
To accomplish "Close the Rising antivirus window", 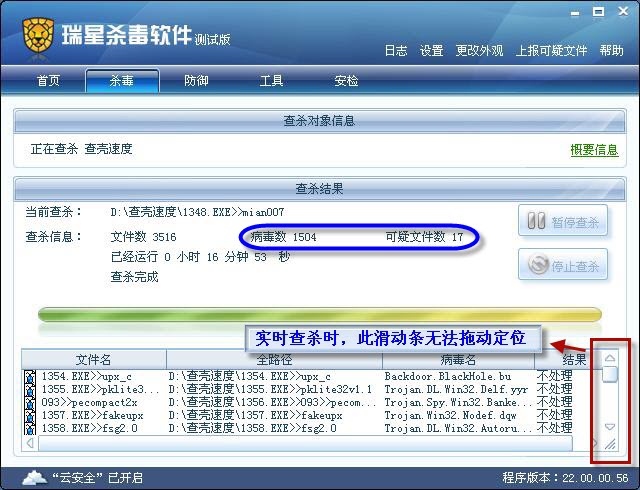I will 623,11.
